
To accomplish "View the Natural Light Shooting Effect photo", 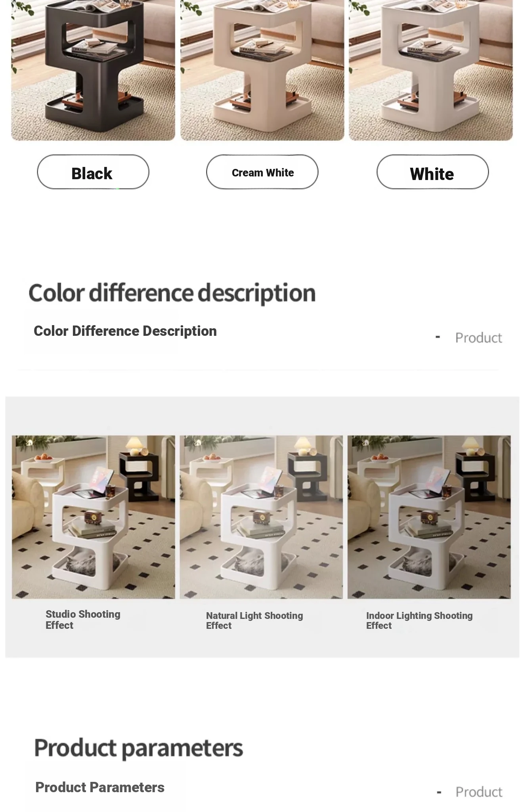I will click(261, 517).
